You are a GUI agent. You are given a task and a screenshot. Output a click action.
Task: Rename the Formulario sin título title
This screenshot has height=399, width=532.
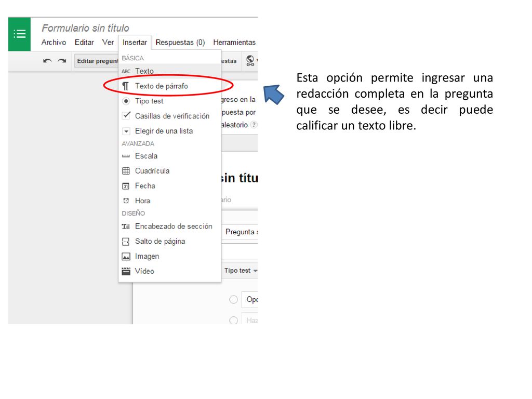point(85,28)
